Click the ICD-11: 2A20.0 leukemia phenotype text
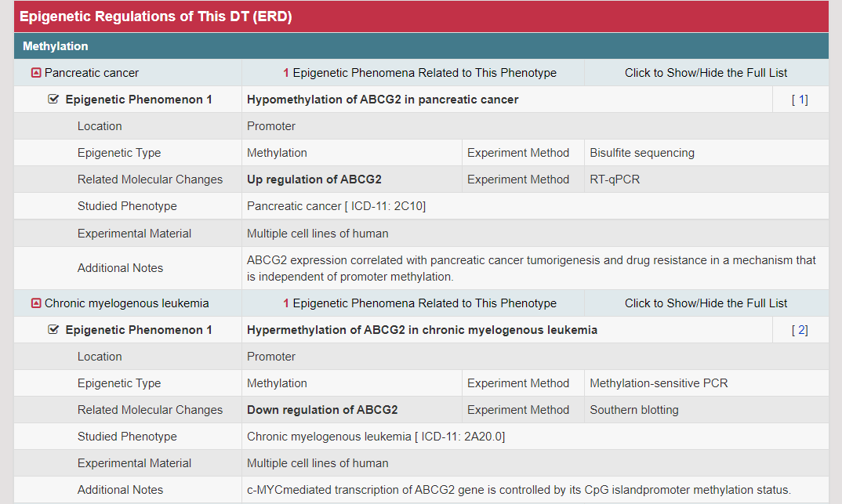 pos(376,437)
